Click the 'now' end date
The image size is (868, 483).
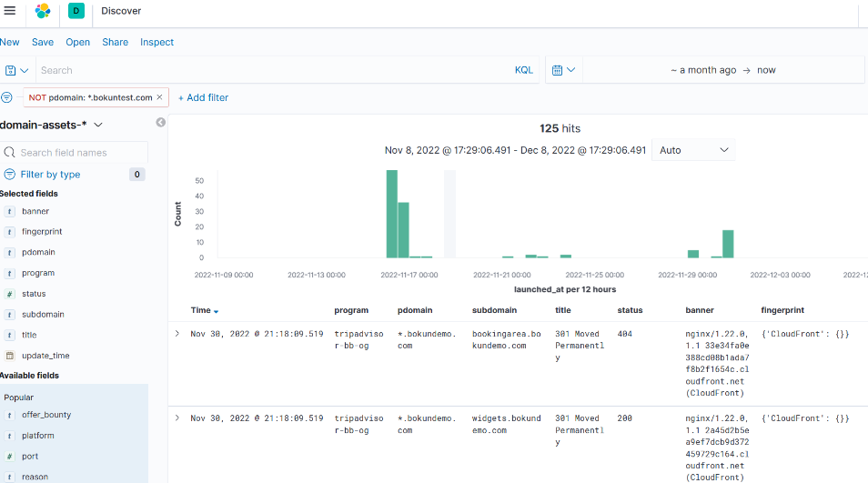pos(766,70)
